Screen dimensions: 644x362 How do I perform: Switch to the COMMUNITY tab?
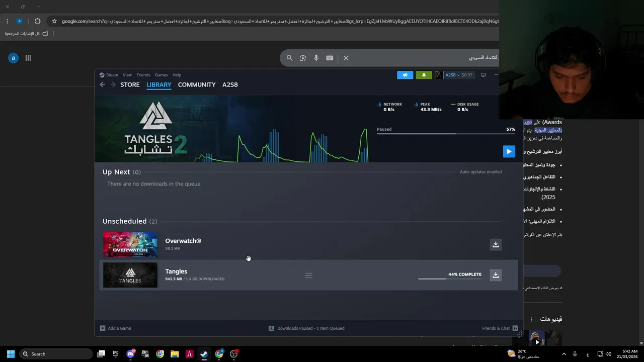pos(197,84)
